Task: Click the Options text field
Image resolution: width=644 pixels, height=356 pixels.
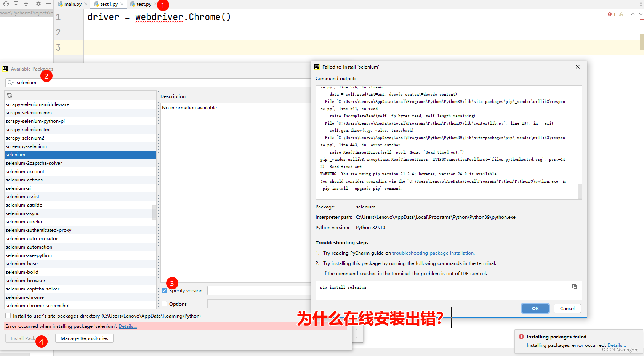Action: [x=259, y=304]
